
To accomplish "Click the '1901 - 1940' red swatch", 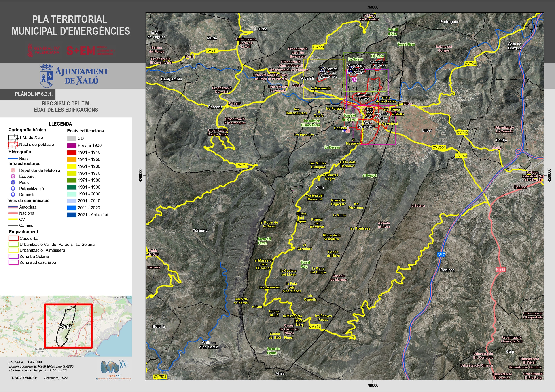I will (x=72, y=152).
